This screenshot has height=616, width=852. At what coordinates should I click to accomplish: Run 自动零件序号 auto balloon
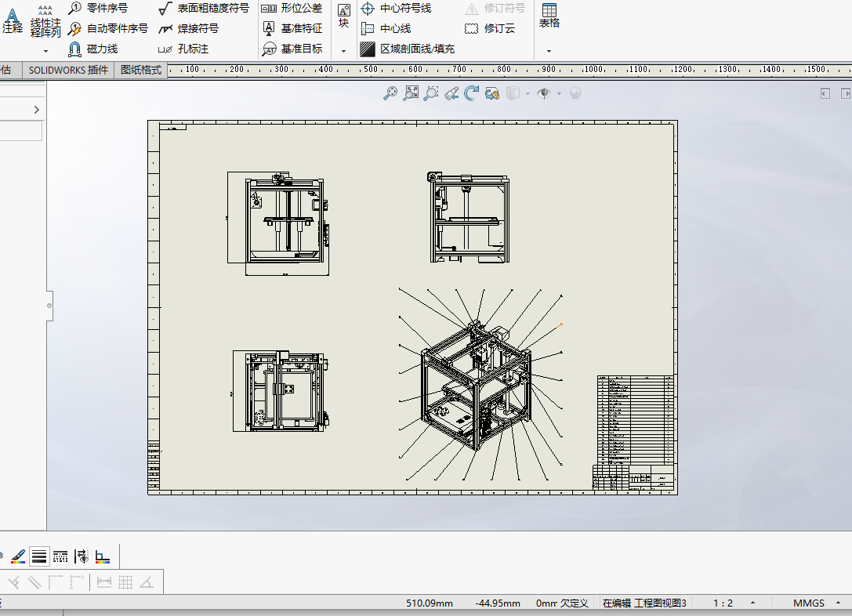coord(107,28)
